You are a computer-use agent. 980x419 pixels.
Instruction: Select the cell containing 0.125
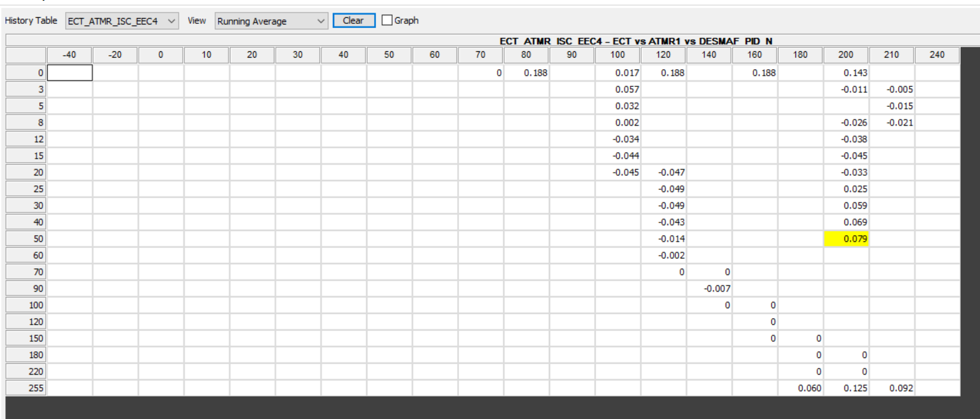846,388
